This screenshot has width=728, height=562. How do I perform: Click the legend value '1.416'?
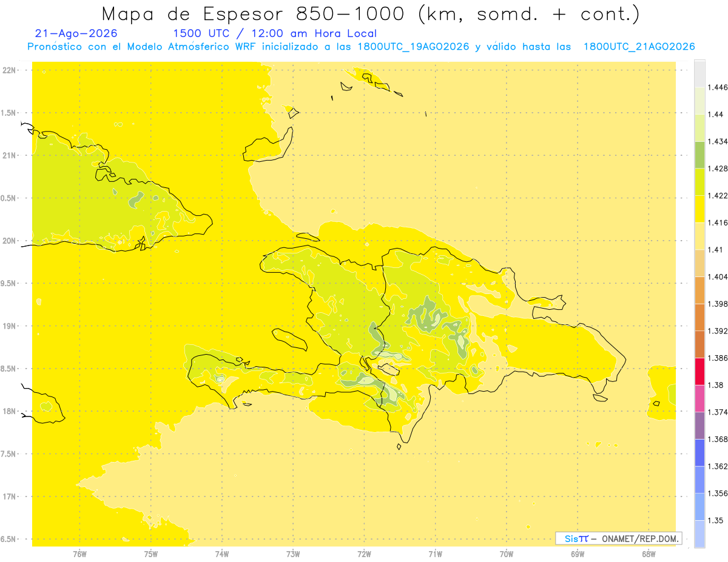[x=718, y=222]
